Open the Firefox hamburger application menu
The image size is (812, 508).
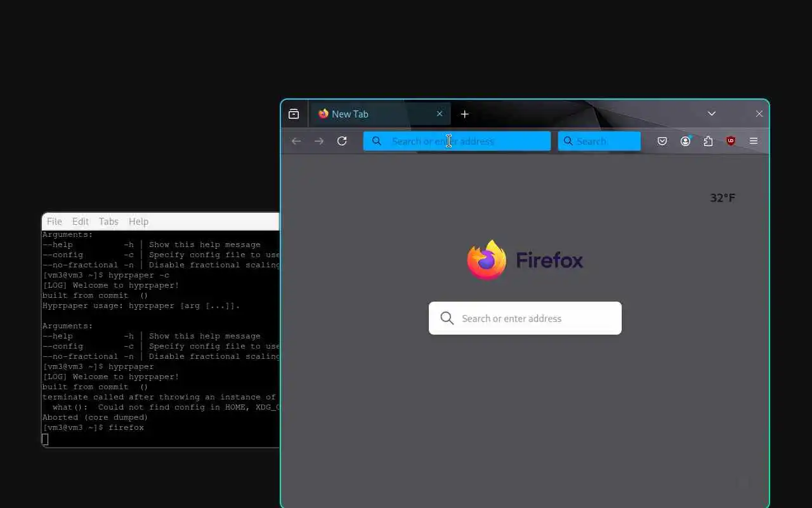(754, 141)
